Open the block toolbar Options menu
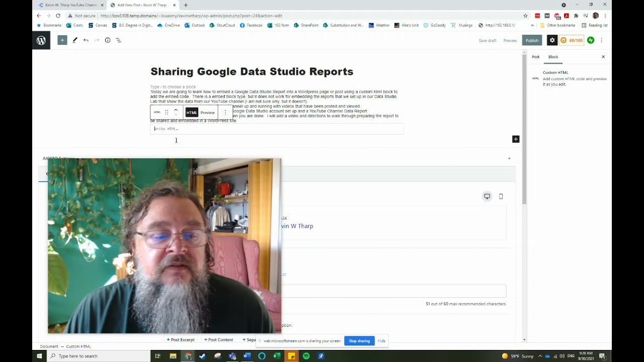This screenshot has width=644, height=362. point(225,113)
